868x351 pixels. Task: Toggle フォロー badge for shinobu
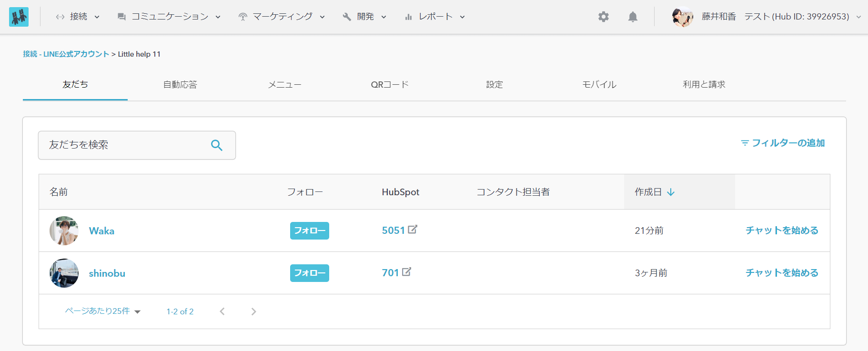click(x=309, y=273)
